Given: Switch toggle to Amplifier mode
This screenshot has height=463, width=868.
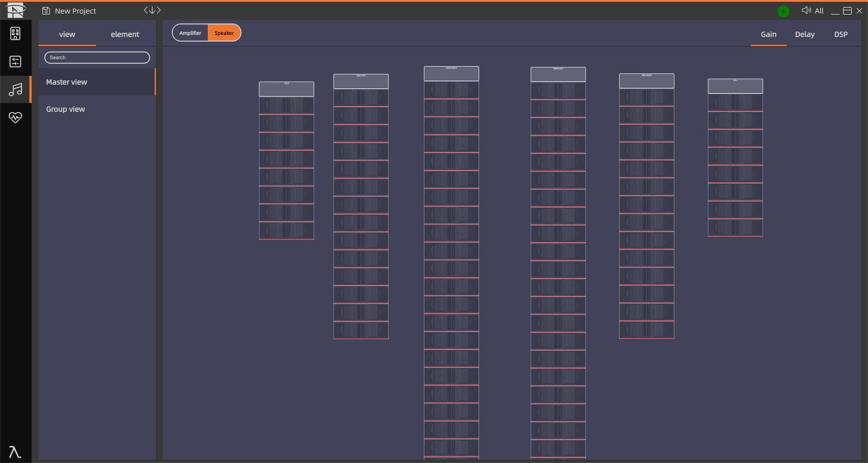Looking at the screenshot, I should pyautogui.click(x=190, y=33).
